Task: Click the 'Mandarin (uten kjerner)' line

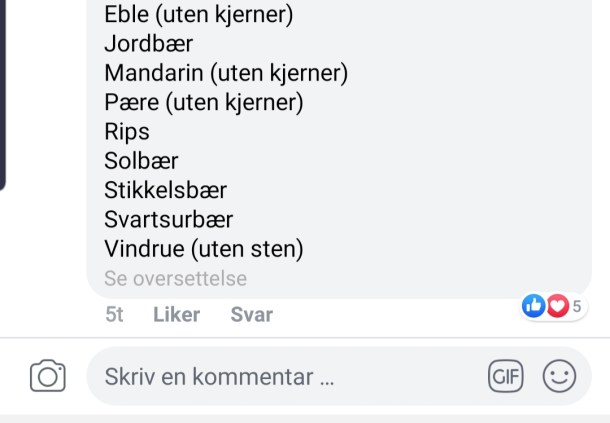Action: [225, 73]
